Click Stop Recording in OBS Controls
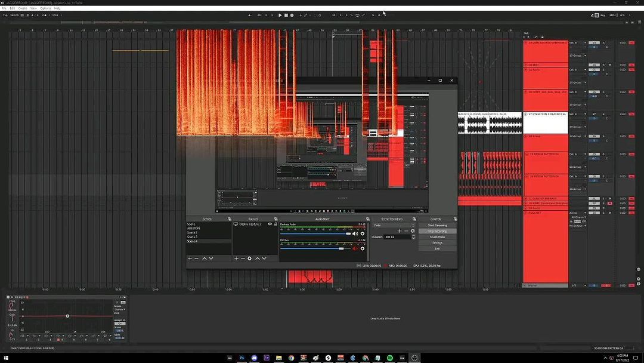644x363 pixels. pyautogui.click(x=437, y=231)
